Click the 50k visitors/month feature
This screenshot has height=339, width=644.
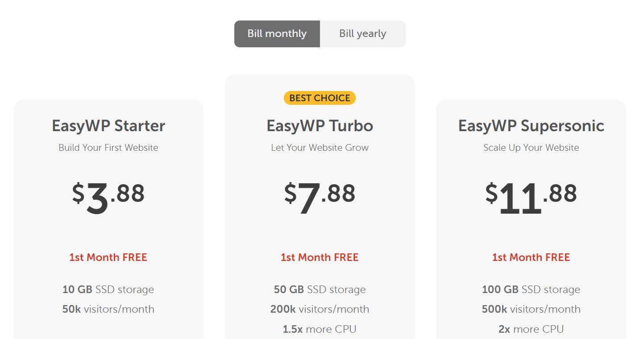108,309
